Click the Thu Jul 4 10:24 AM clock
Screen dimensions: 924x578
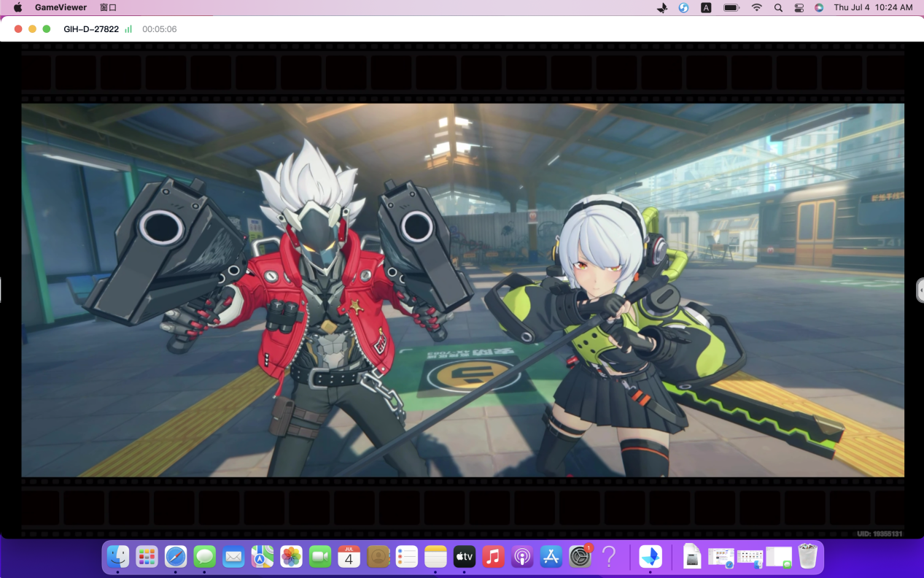[x=873, y=7]
